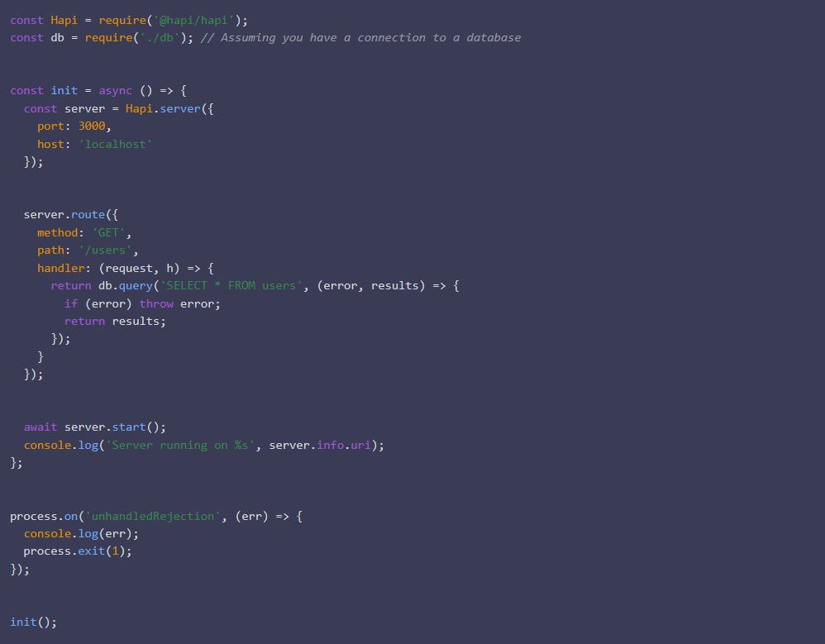This screenshot has height=644, width=825.
Task: Select the '@hapi/hapi' string literal
Action: [190, 20]
